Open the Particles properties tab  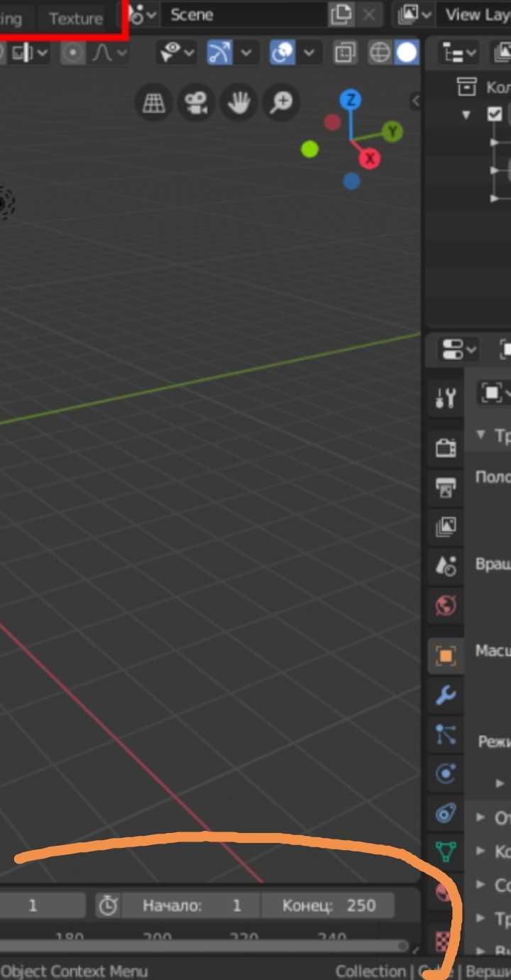(446, 734)
